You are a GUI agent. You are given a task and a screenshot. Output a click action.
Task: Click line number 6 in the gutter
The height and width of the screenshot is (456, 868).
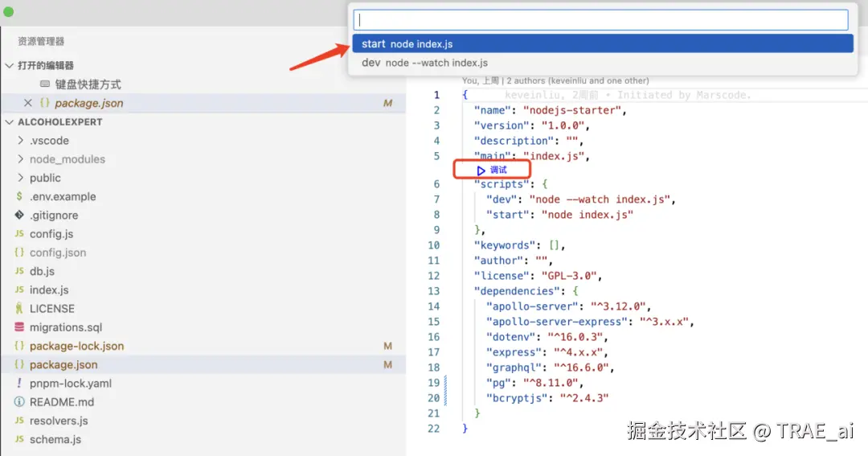[x=436, y=184]
